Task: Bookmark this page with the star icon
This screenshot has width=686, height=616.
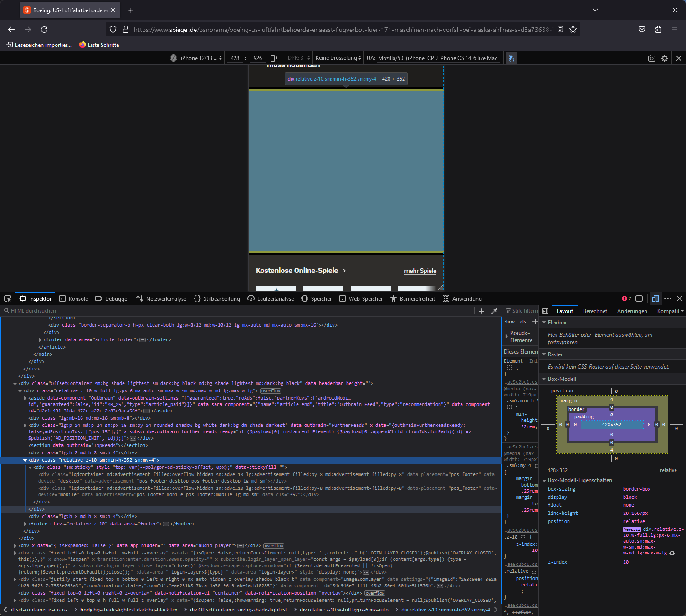Action: [573, 30]
